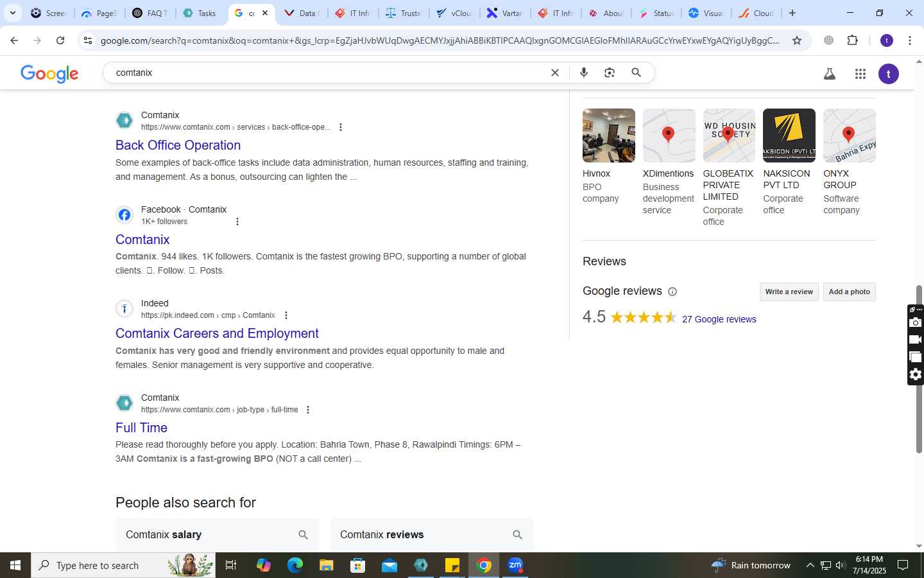
Task: Click the browser address bar URL
Action: point(440,40)
